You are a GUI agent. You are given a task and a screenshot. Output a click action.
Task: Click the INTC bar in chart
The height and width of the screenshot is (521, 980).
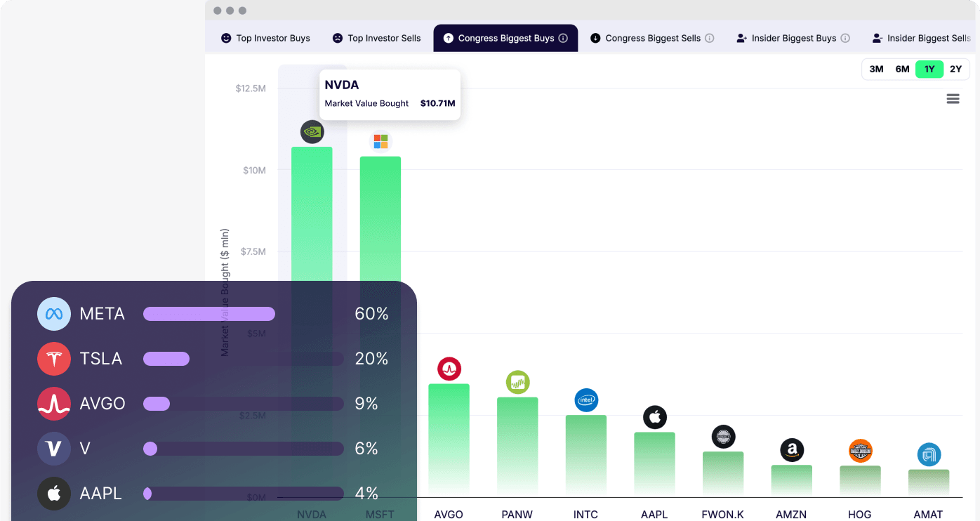(586, 456)
